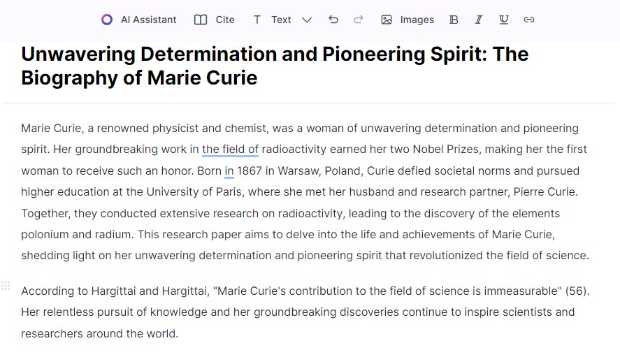Open the AI Assistant
Viewport: 620px width, 364px height.
click(x=138, y=20)
